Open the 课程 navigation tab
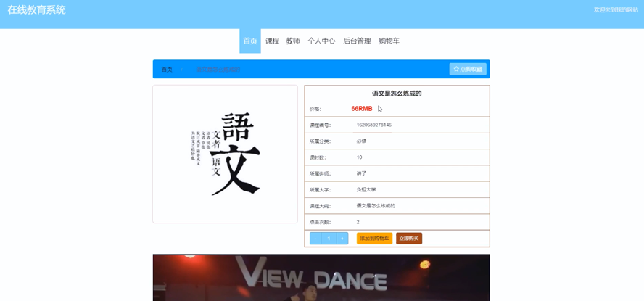 [x=272, y=41]
